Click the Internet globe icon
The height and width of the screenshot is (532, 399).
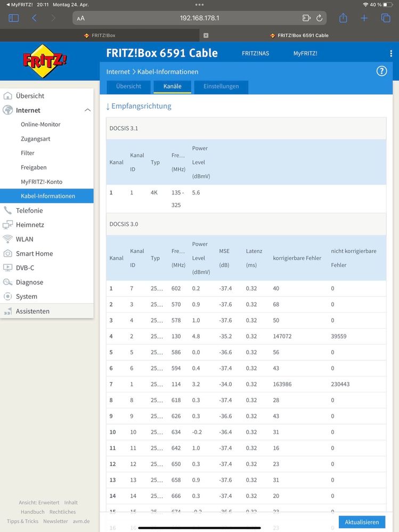pos(7,110)
